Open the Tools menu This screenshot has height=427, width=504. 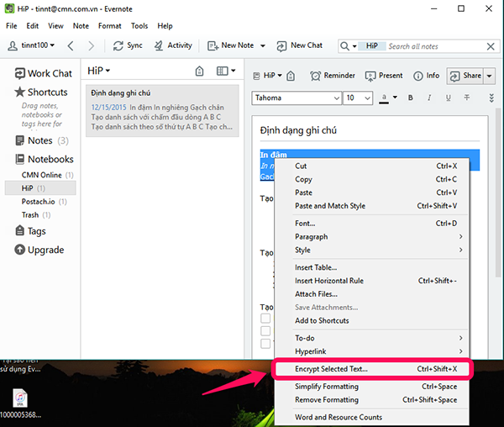(139, 26)
